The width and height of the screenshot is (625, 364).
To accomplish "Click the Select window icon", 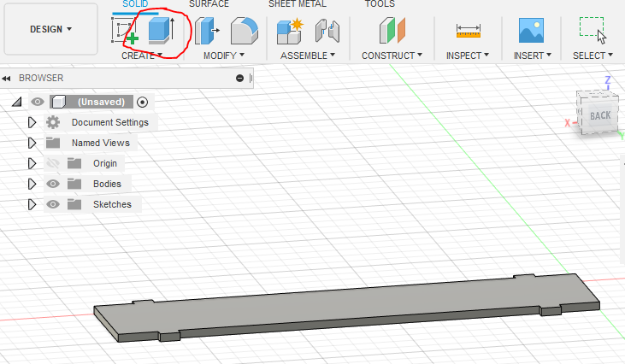I will [x=593, y=30].
